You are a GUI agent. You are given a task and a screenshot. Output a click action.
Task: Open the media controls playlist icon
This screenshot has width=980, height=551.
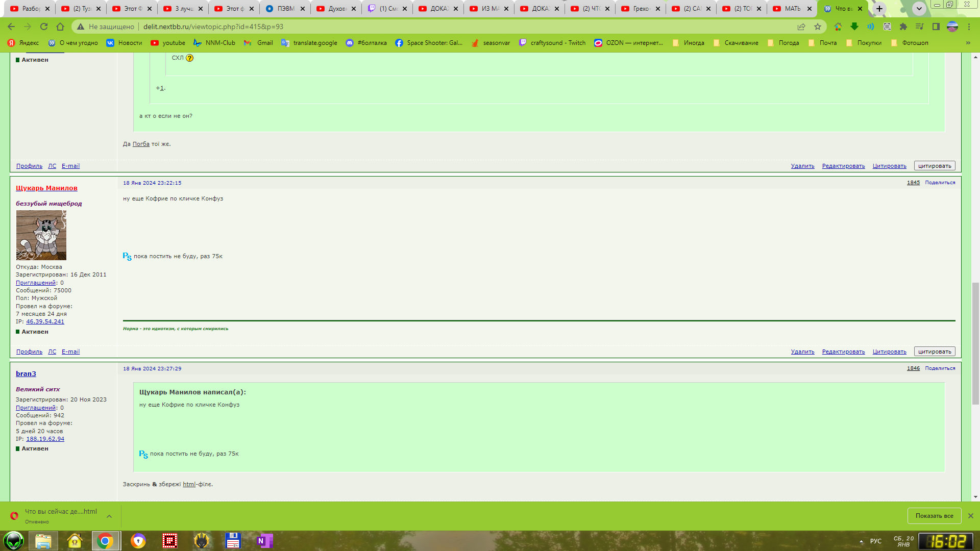(920, 27)
